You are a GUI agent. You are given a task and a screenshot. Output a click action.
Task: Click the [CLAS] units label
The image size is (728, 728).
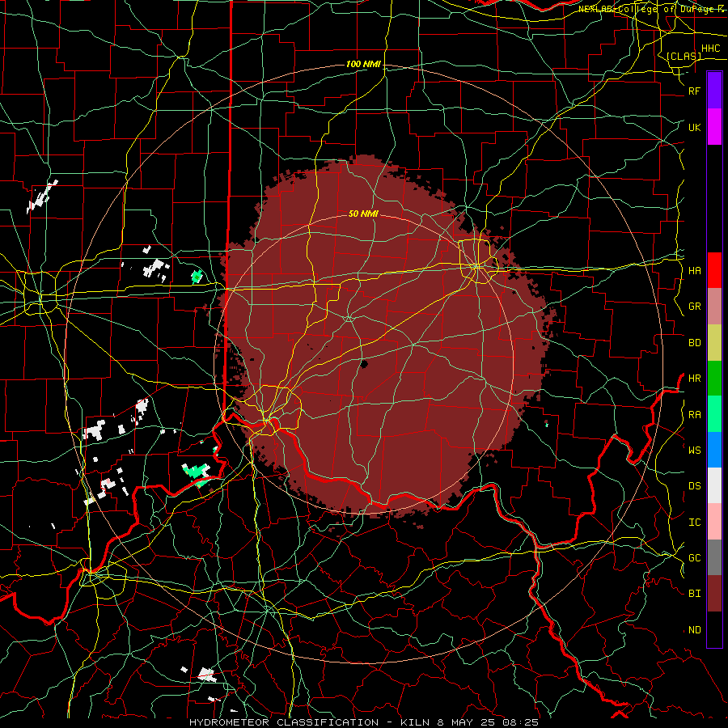[x=684, y=56]
